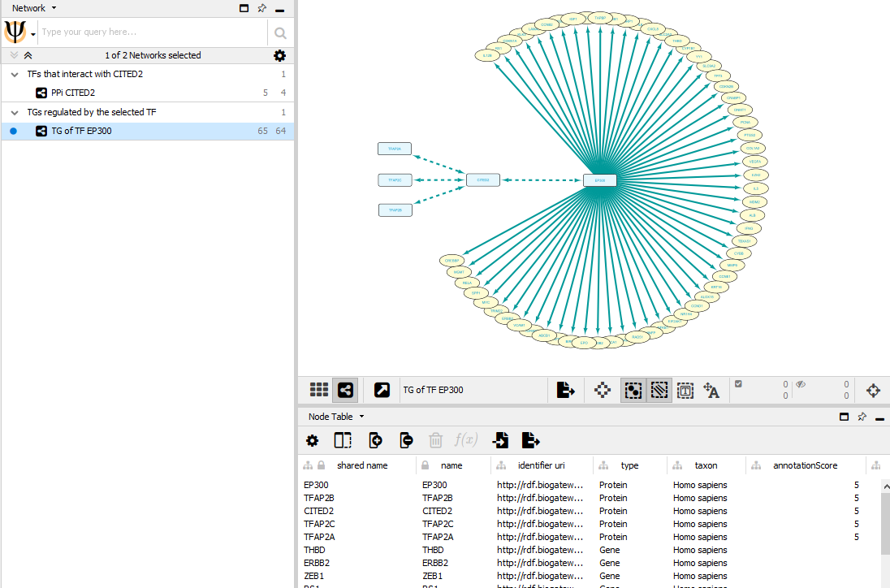Click the magnifying glass search button

tap(280, 33)
